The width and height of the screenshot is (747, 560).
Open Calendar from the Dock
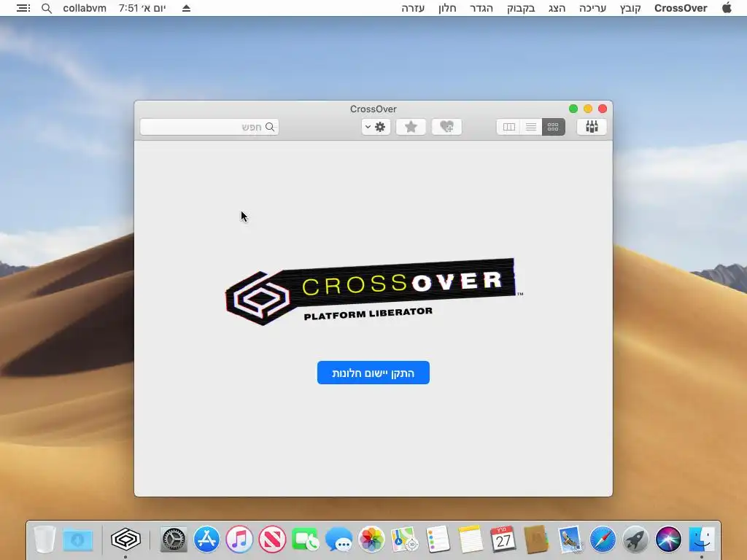pos(503,540)
